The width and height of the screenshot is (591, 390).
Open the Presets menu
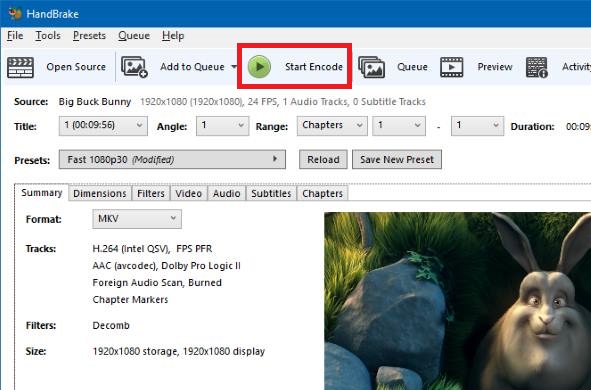click(x=89, y=35)
